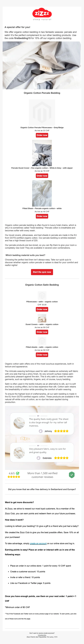The width and height of the screenshot is (84, 644).
Task: Click the Zizzz sleep natural logo
Action: coord(42,14)
